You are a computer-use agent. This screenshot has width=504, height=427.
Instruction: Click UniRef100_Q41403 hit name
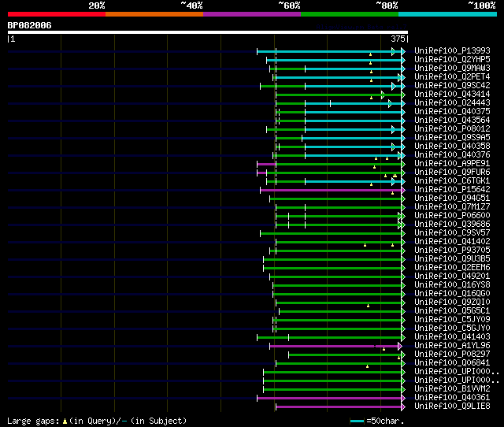(452, 337)
